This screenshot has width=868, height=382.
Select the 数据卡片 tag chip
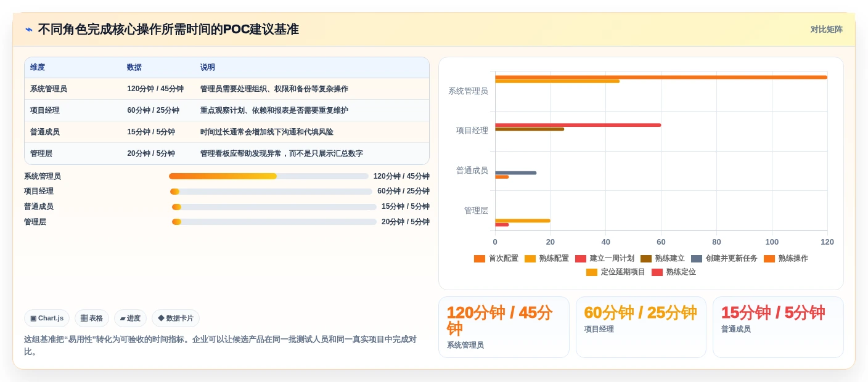pyautogui.click(x=176, y=318)
